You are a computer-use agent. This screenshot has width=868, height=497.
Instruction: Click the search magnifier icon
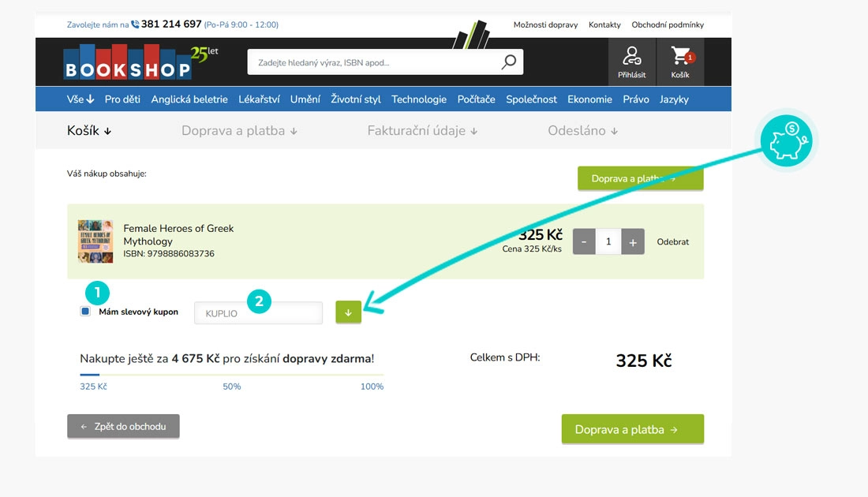(x=509, y=62)
